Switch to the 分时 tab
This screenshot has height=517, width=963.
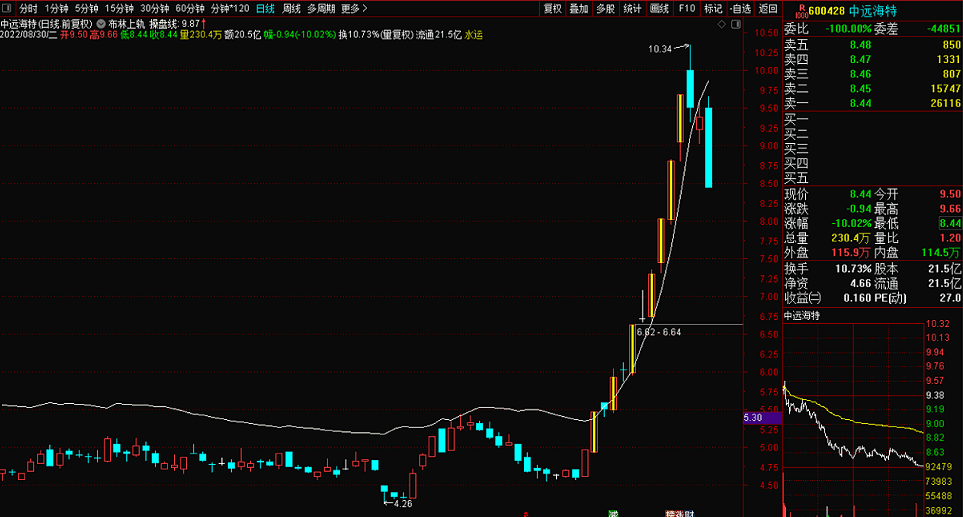coord(28,9)
